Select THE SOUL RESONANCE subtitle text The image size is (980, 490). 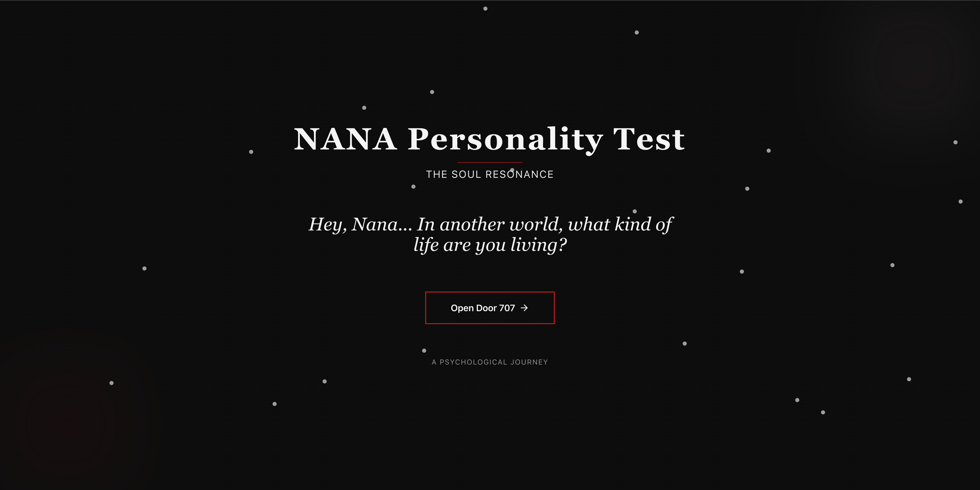[x=490, y=174]
